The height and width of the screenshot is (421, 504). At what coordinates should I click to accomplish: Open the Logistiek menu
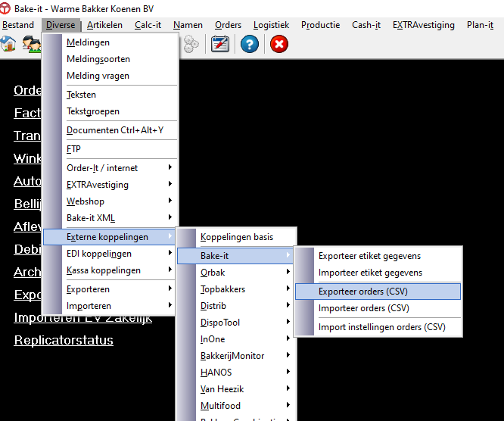(x=271, y=25)
